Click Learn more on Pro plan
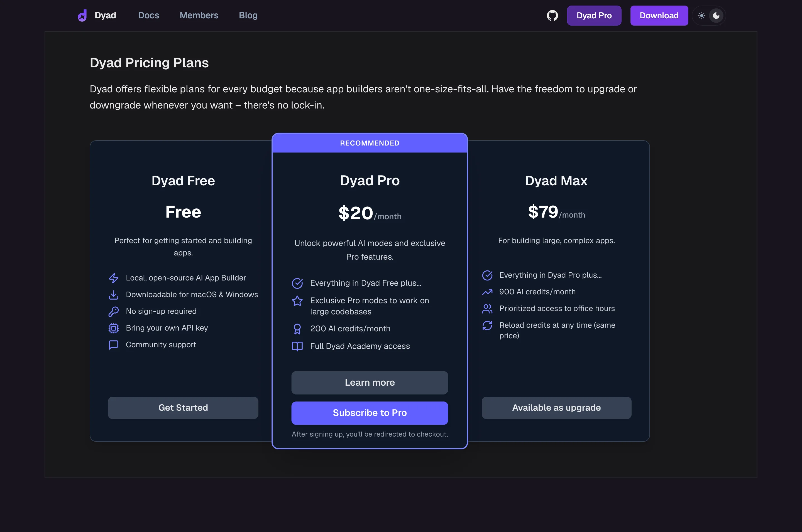The width and height of the screenshot is (802, 532). (370, 382)
